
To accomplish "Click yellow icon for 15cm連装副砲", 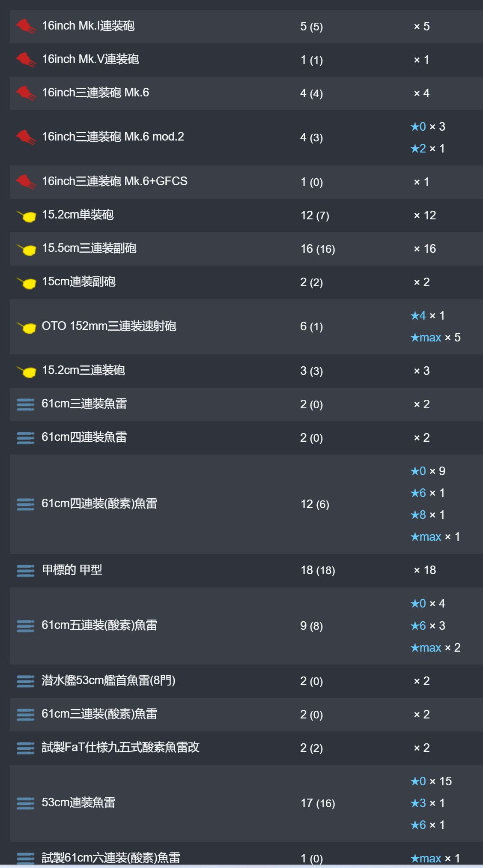I will tap(26, 282).
